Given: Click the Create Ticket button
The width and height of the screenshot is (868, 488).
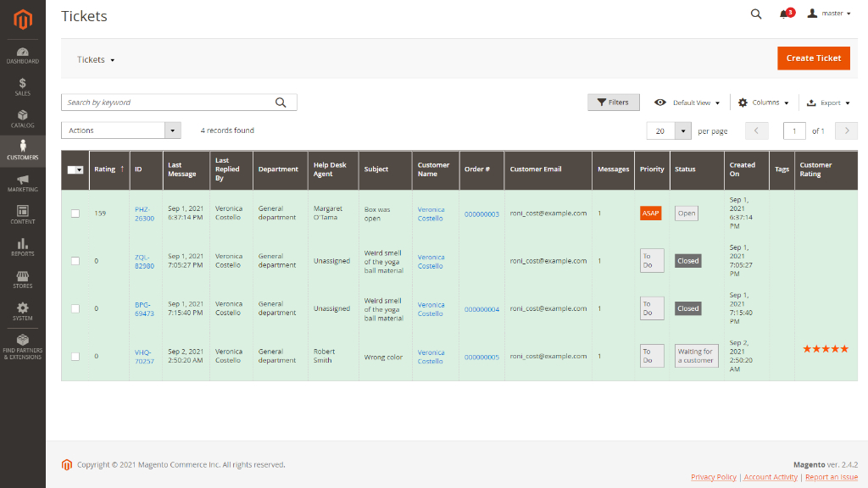Looking at the screenshot, I should pyautogui.click(x=813, y=58).
